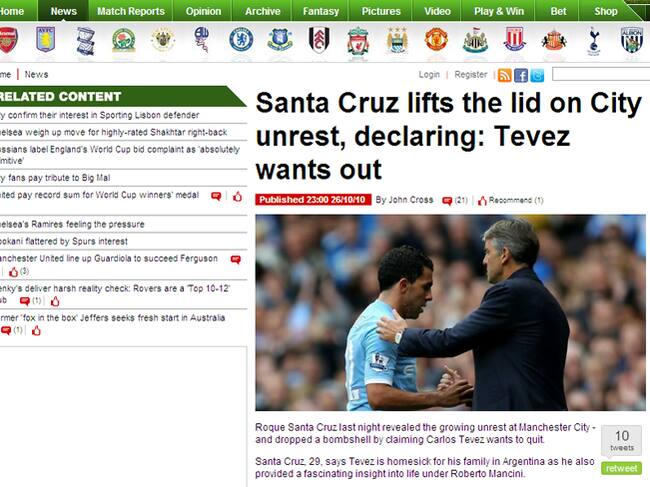The width and height of the screenshot is (650, 487).
Task: Recommend this article with the thumbs-up
Action: (x=482, y=201)
